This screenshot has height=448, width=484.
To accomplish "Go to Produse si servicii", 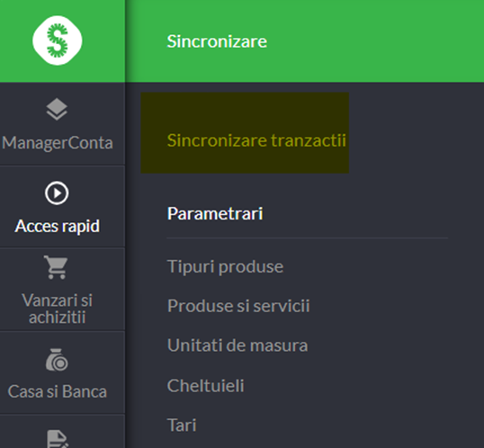I will (x=238, y=306).
